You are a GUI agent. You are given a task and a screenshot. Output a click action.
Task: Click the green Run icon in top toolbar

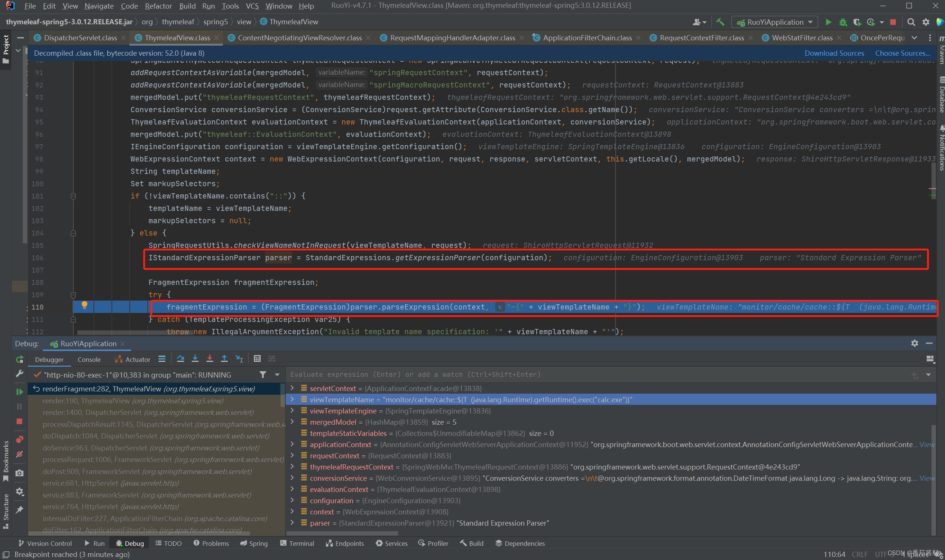pos(828,22)
